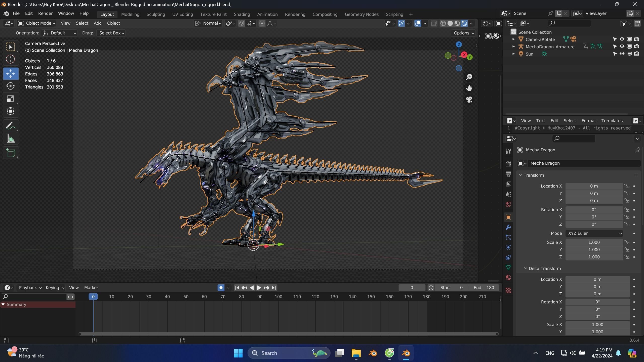Screen dimensions: 644x362
Task: Open the World properties tab
Action: click(508, 204)
